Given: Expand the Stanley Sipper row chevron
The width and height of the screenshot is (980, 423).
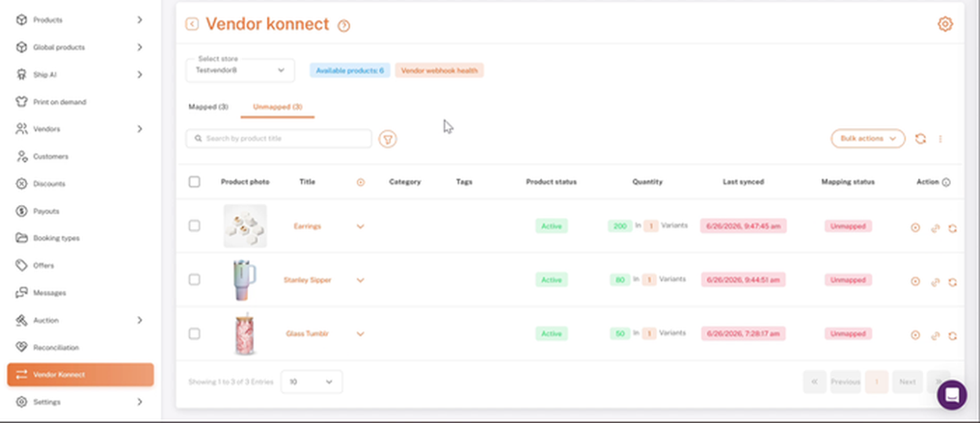Looking at the screenshot, I should (360, 280).
